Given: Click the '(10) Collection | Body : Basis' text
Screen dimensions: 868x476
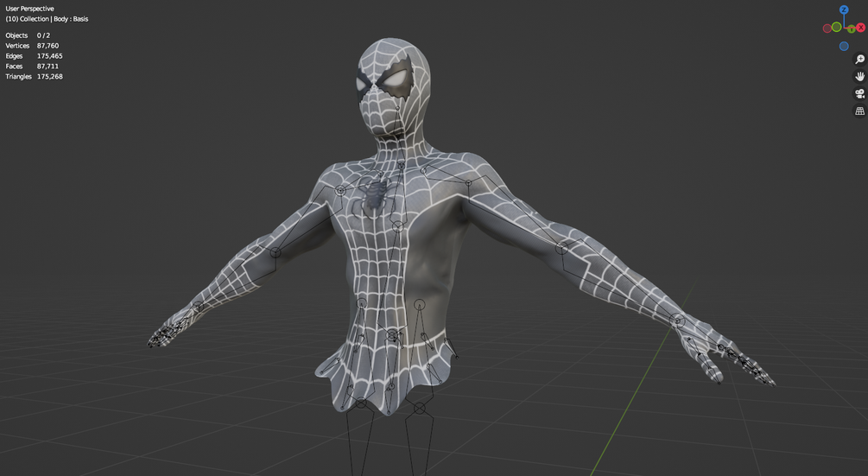Looking at the screenshot, I should pos(47,19).
